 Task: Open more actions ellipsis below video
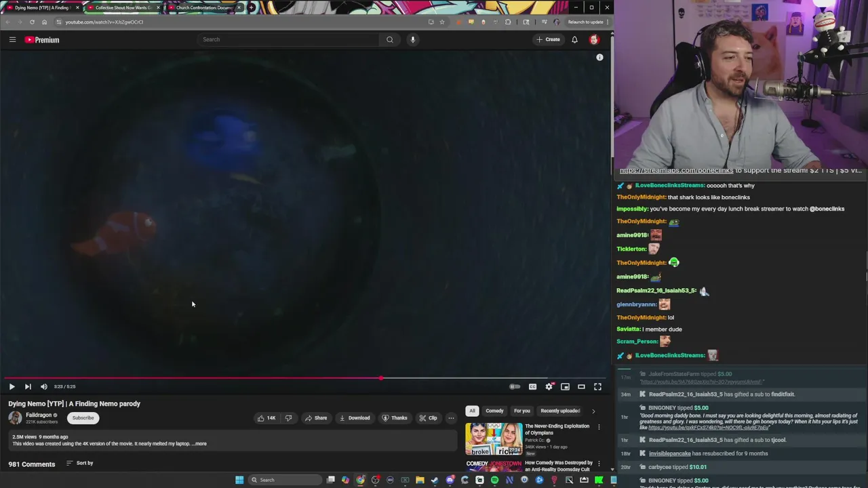(x=451, y=418)
